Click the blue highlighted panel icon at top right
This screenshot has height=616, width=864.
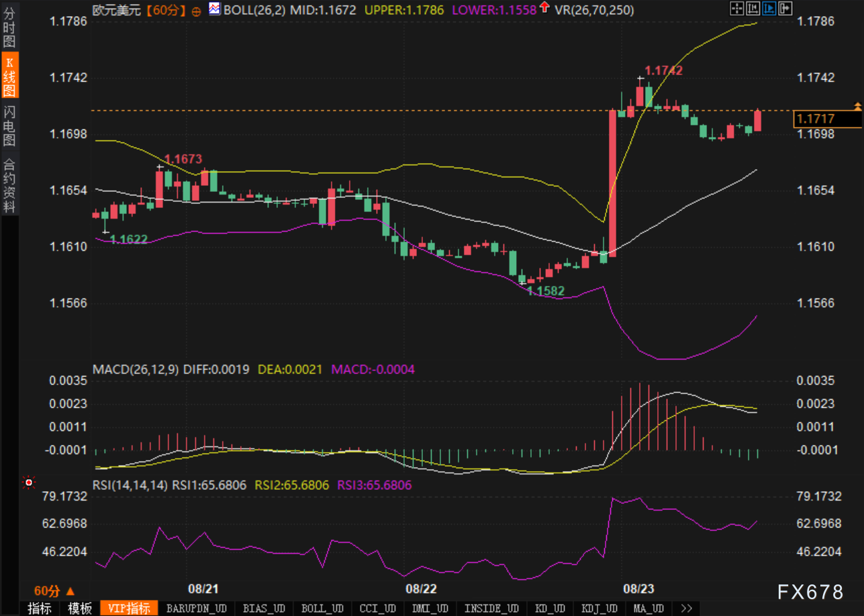769,9
